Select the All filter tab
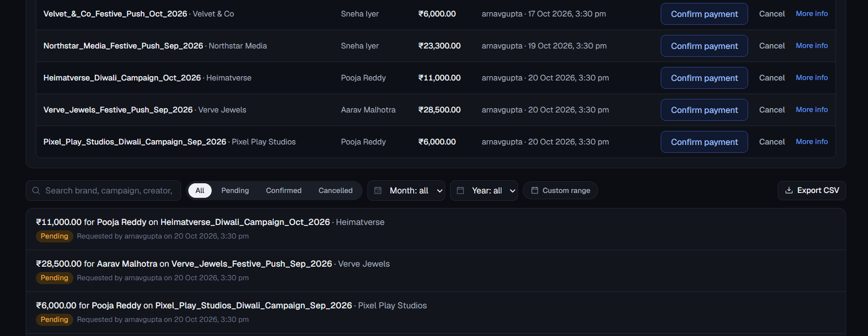The image size is (868, 336). tap(200, 191)
